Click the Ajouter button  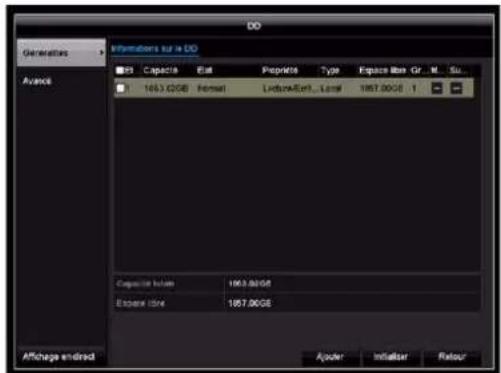(x=330, y=357)
